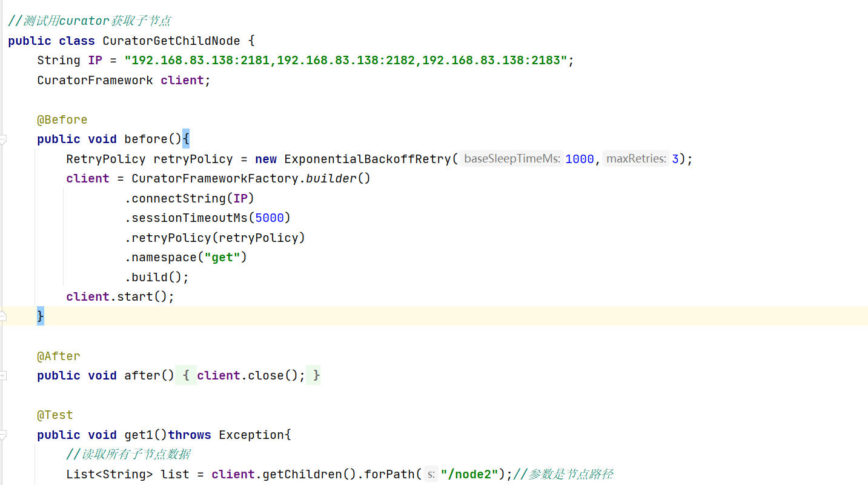Click the maxRetries: parameter hint
Viewport: 868px width, 485px height.
(636, 159)
